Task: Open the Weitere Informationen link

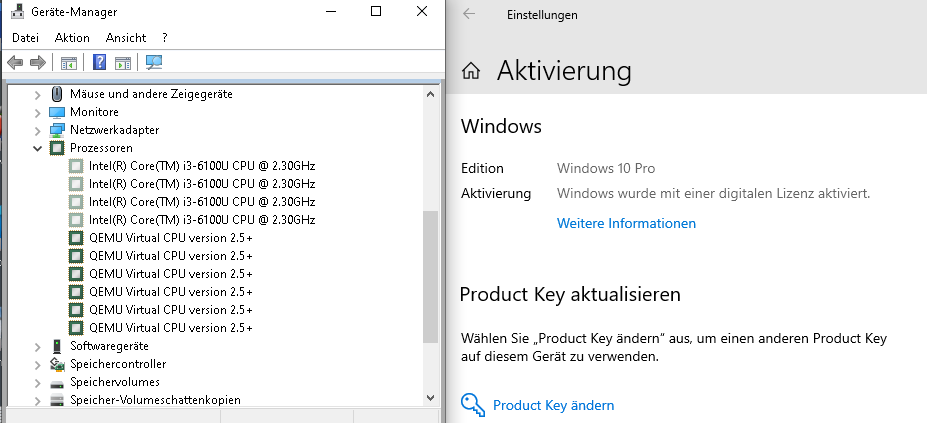Action: point(626,224)
